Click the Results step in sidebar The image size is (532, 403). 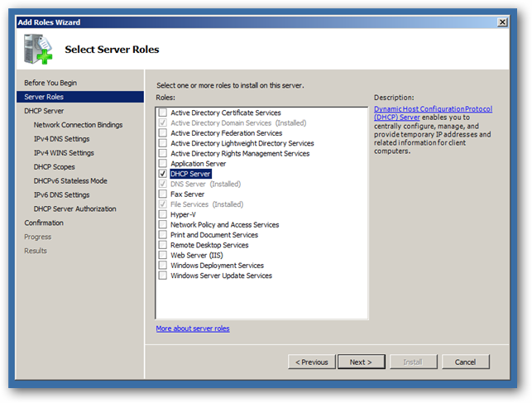[36, 251]
